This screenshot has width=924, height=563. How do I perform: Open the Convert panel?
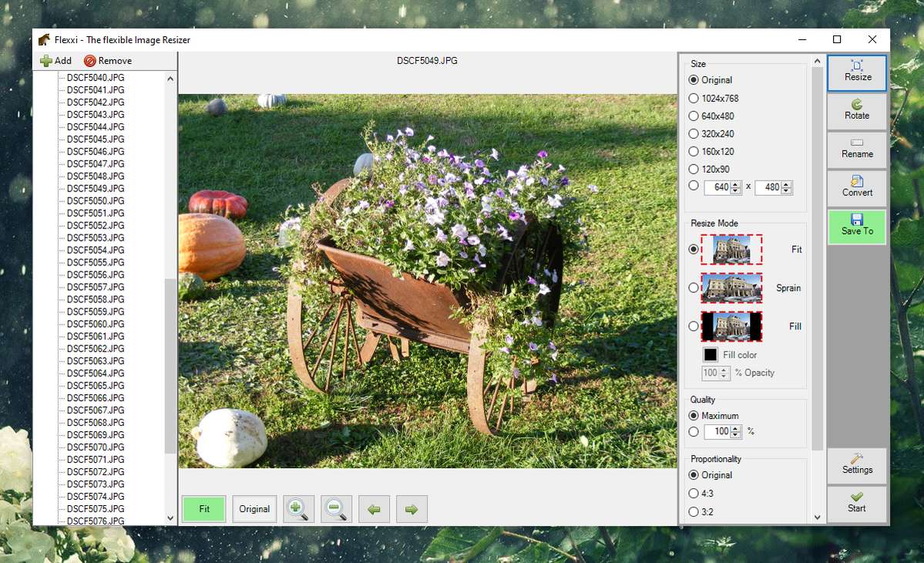(x=857, y=188)
